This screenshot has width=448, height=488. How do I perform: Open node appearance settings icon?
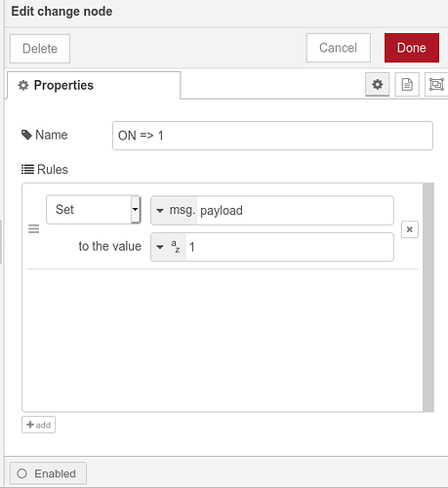[x=436, y=85]
